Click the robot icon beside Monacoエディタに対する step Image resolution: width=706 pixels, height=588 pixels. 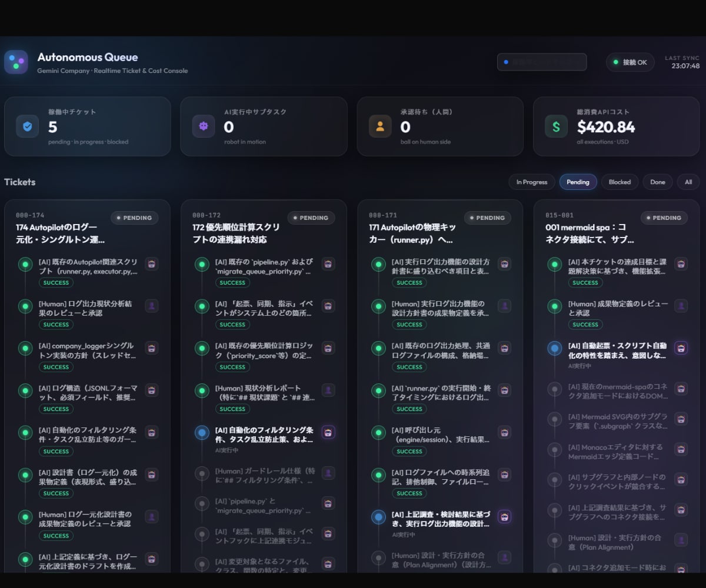tap(681, 449)
